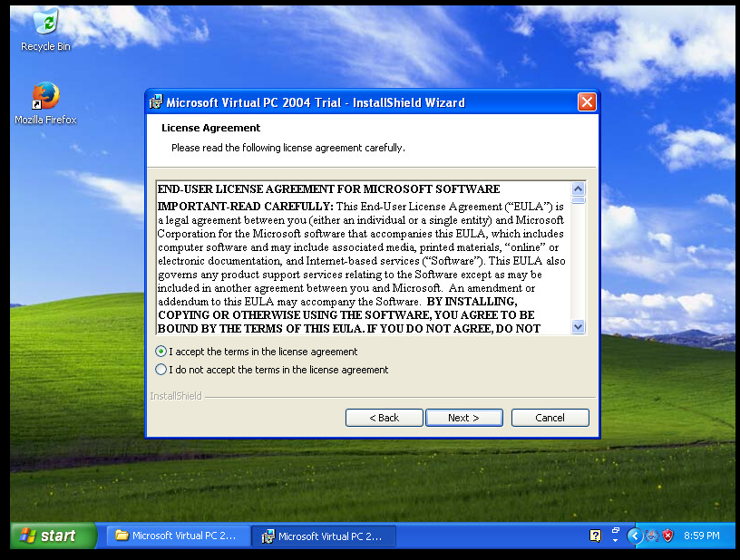Click the red security shield tray icon
740x560 pixels.
pos(667,536)
